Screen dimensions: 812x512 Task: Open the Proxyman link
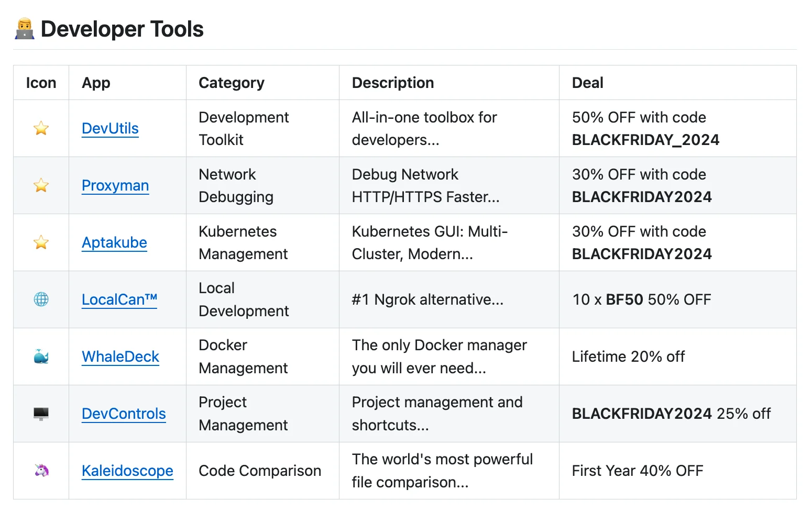click(115, 185)
